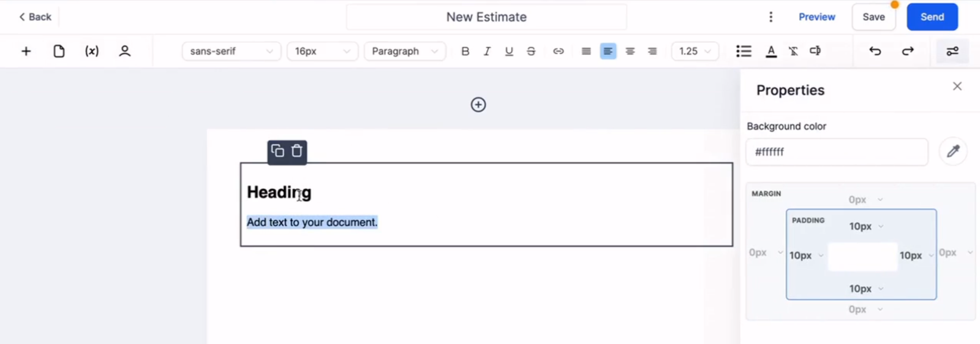Image resolution: width=980 pixels, height=344 pixels.
Task: Open the pages document icon
Action: [x=59, y=51]
